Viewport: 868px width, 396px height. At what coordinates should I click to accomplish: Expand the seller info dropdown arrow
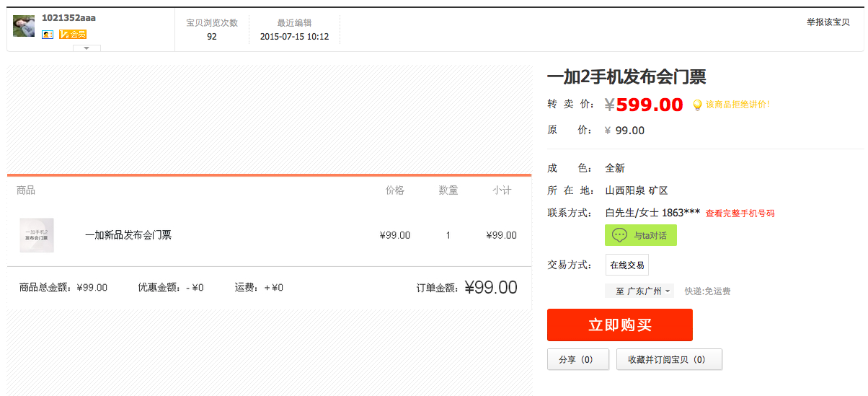[87, 48]
